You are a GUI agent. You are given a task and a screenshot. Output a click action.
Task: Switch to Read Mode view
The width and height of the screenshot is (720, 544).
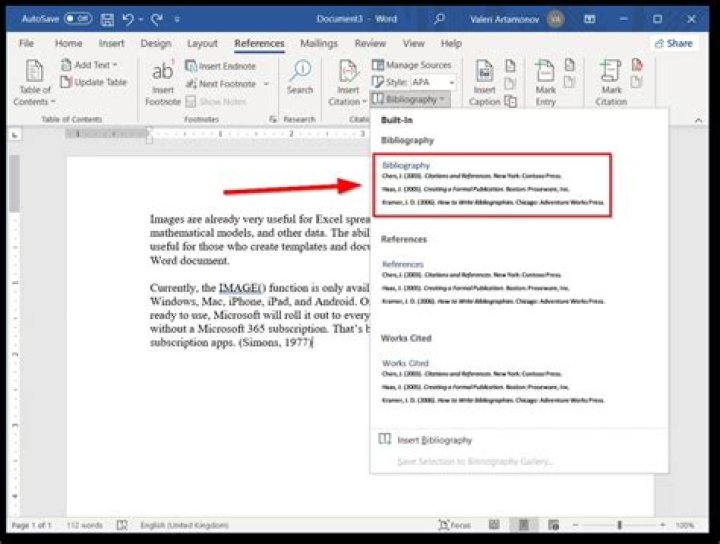494,525
